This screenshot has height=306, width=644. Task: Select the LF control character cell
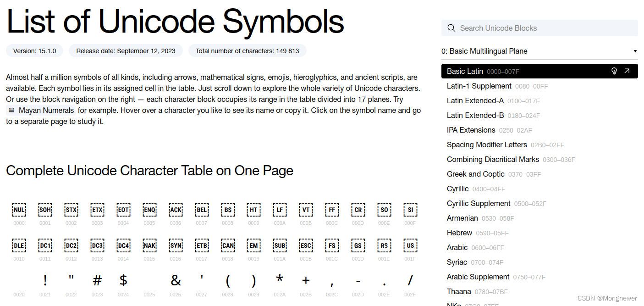(x=280, y=210)
